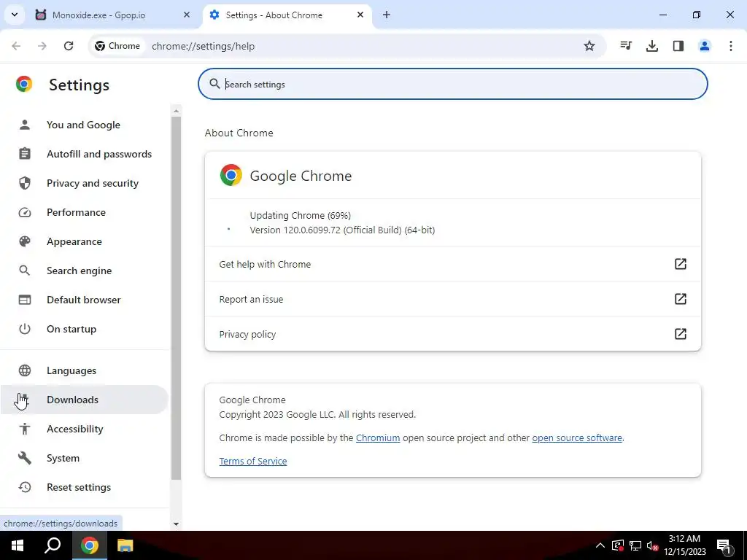The height and width of the screenshot is (560, 747).
Task: Go back with the browser back arrow
Action: pyautogui.click(x=16, y=46)
